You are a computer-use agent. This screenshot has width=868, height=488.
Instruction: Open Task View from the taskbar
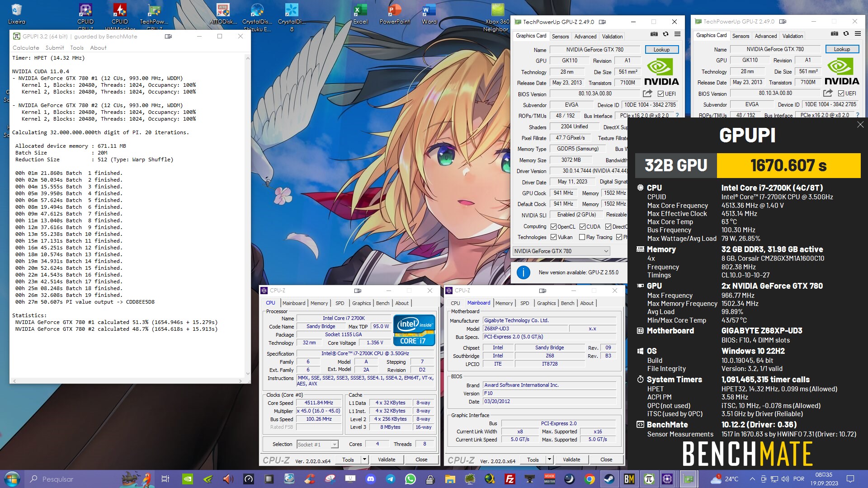165,479
